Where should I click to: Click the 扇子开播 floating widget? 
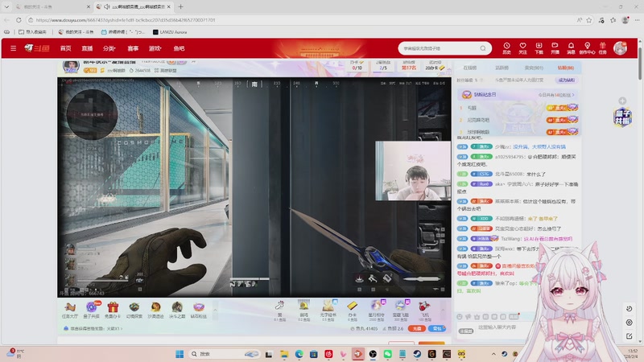(622, 117)
